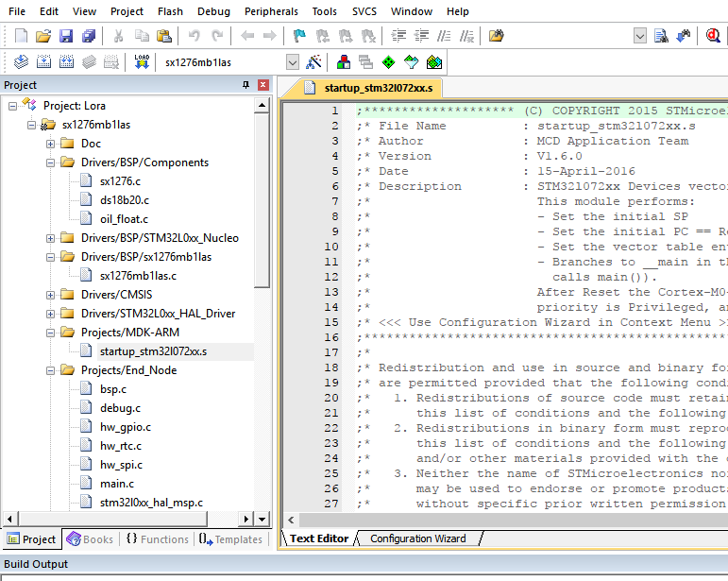Open the Peripherals menu

[x=271, y=11]
